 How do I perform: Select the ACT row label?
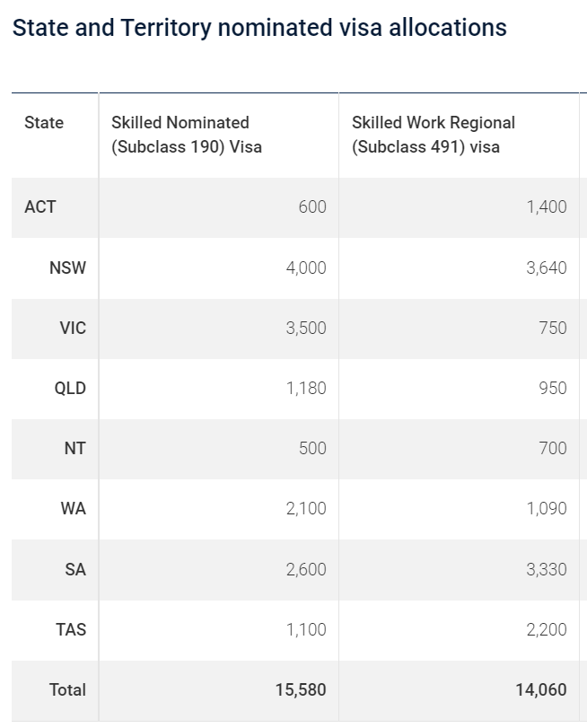[x=40, y=207]
